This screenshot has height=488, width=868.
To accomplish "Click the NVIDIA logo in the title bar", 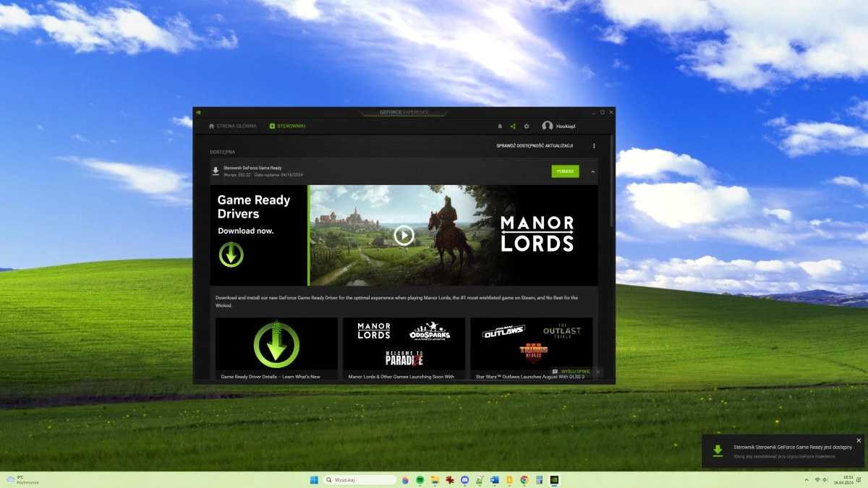I will tap(197, 112).
